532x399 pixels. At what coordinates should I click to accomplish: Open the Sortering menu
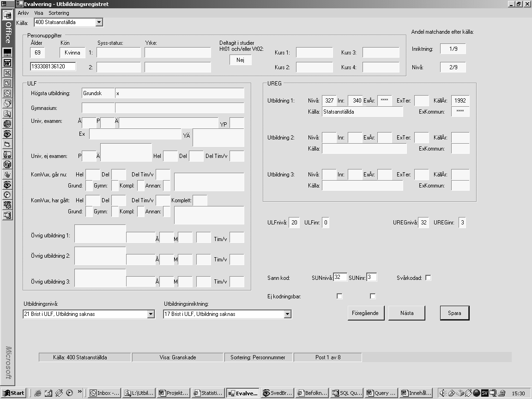(x=59, y=13)
